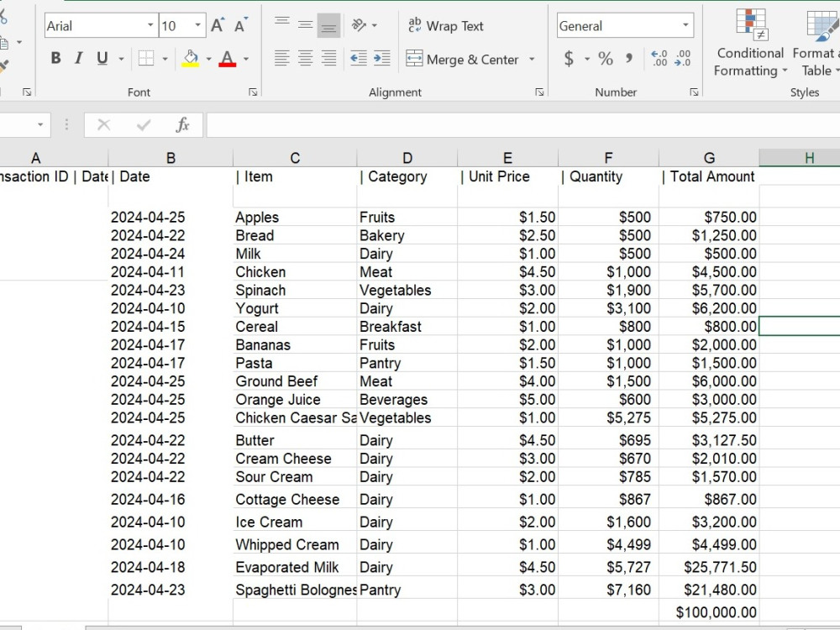This screenshot has height=630, width=840.
Task: Select Breakfast category cell
Action: tap(407, 326)
